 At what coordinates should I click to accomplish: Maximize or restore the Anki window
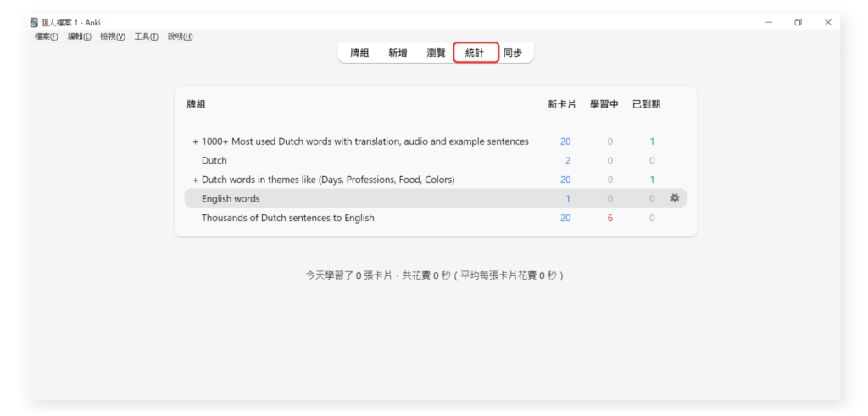tap(798, 23)
